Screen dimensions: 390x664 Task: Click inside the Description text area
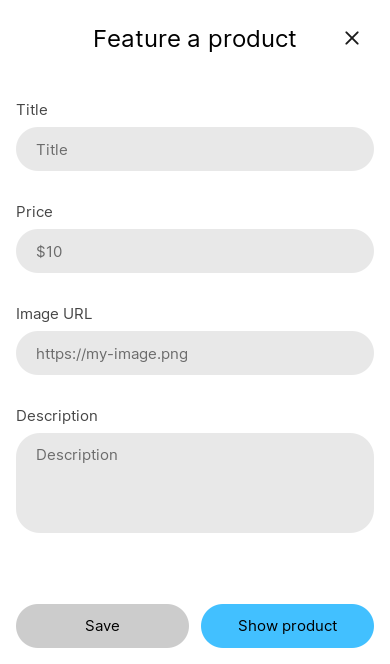point(195,483)
